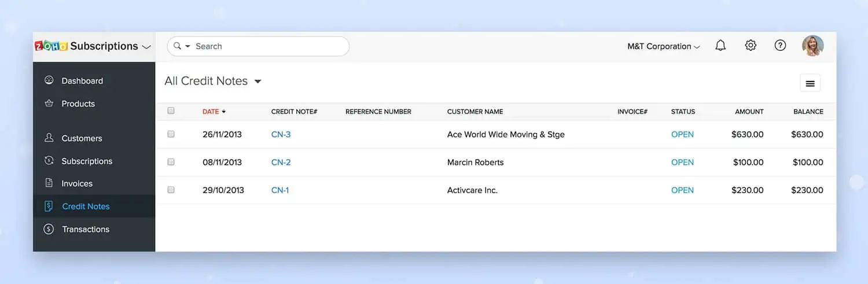Open the settings gear icon

pyautogui.click(x=751, y=46)
